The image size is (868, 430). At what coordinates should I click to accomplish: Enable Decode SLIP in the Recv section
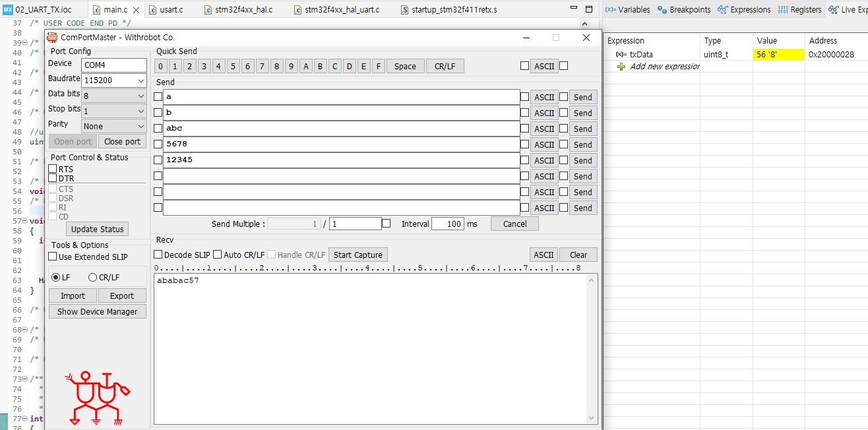(x=158, y=254)
